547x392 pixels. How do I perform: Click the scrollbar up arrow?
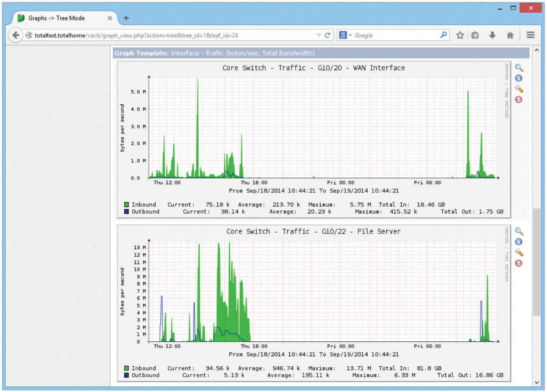point(537,50)
